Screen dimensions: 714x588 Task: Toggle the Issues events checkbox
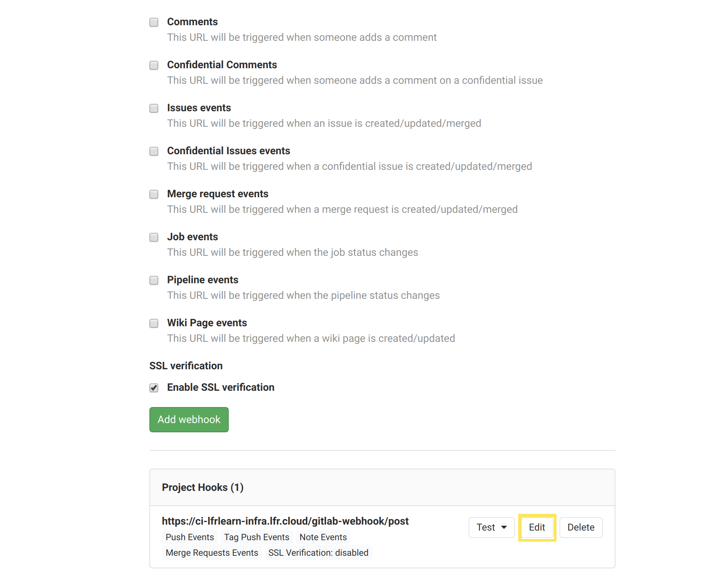click(154, 108)
